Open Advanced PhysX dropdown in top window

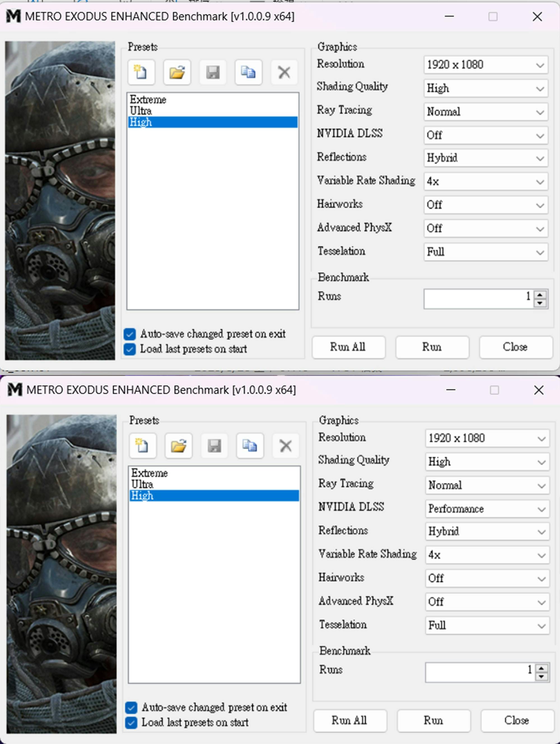point(486,228)
